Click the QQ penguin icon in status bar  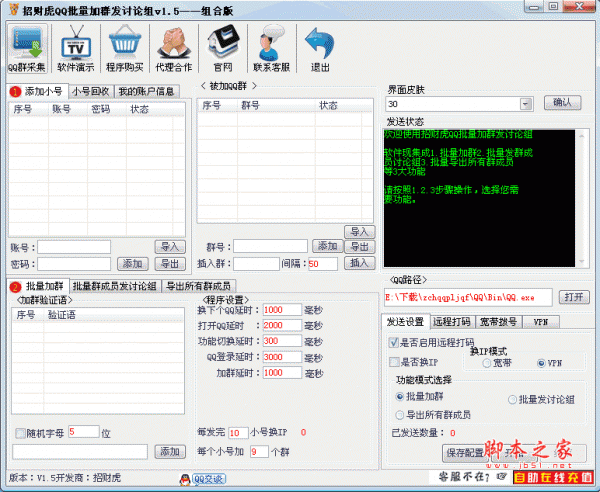(x=185, y=479)
